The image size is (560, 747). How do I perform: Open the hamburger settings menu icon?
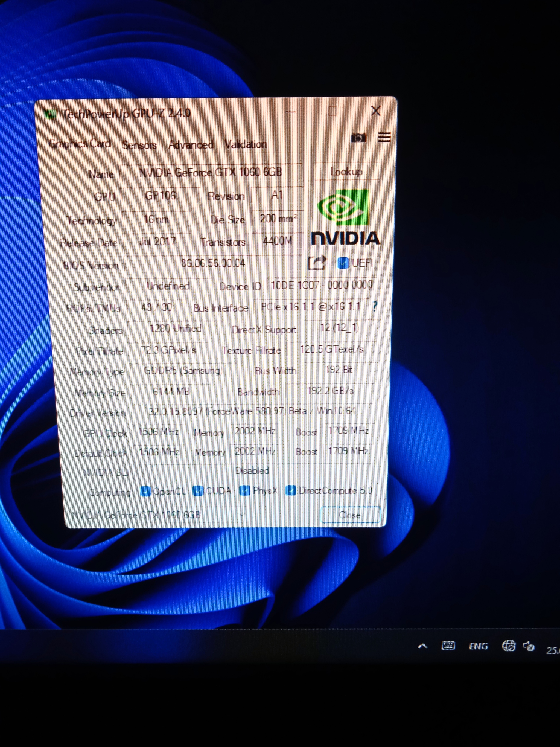click(x=384, y=137)
